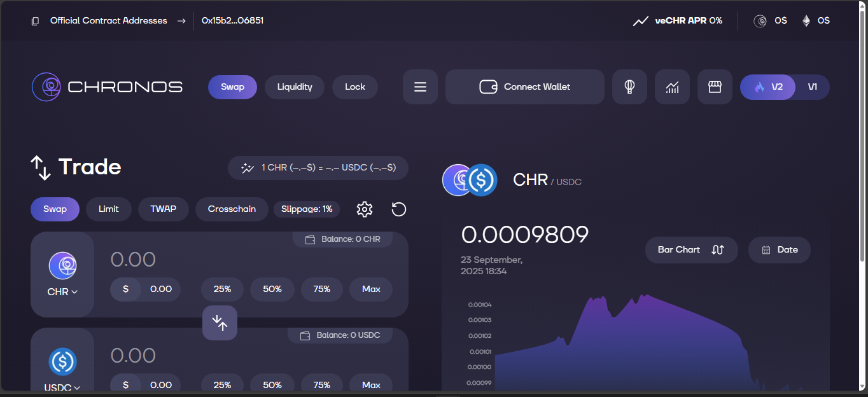Switch to V1 version

click(812, 87)
